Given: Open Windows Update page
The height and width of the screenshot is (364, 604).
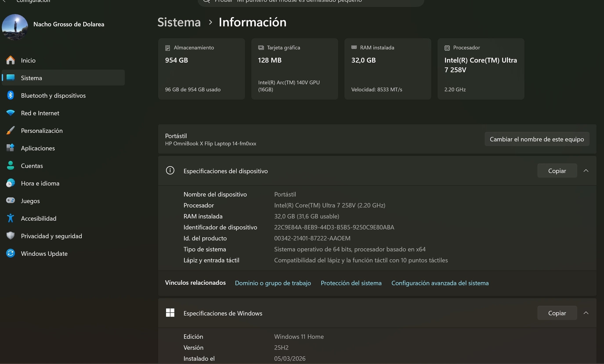Looking at the screenshot, I should (63, 253).
